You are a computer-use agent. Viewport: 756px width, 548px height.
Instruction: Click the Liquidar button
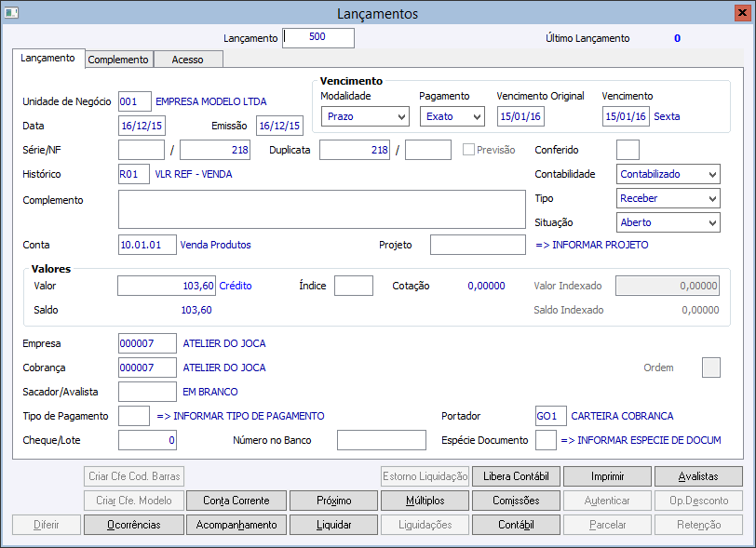click(x=333, y=525)
